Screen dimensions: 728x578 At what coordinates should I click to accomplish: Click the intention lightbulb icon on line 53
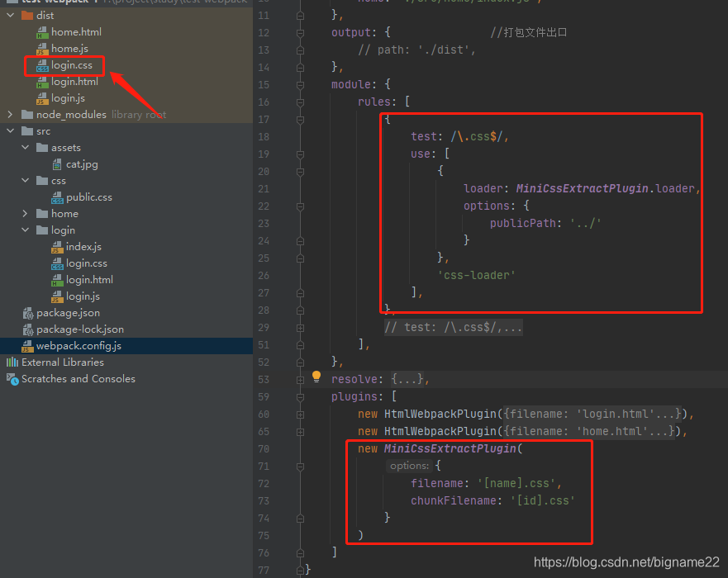316,377
